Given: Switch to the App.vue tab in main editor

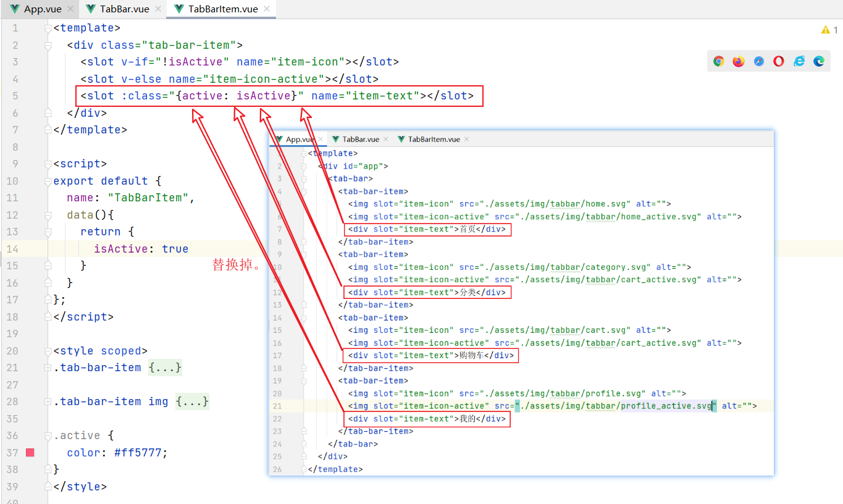Looking at the screenshot, I should click(41, 9).
